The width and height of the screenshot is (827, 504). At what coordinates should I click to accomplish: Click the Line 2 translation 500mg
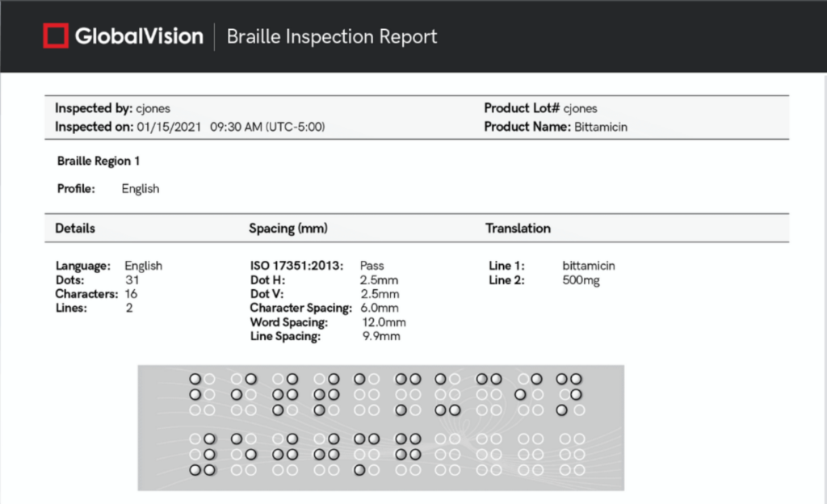click(x=581, y=280)
